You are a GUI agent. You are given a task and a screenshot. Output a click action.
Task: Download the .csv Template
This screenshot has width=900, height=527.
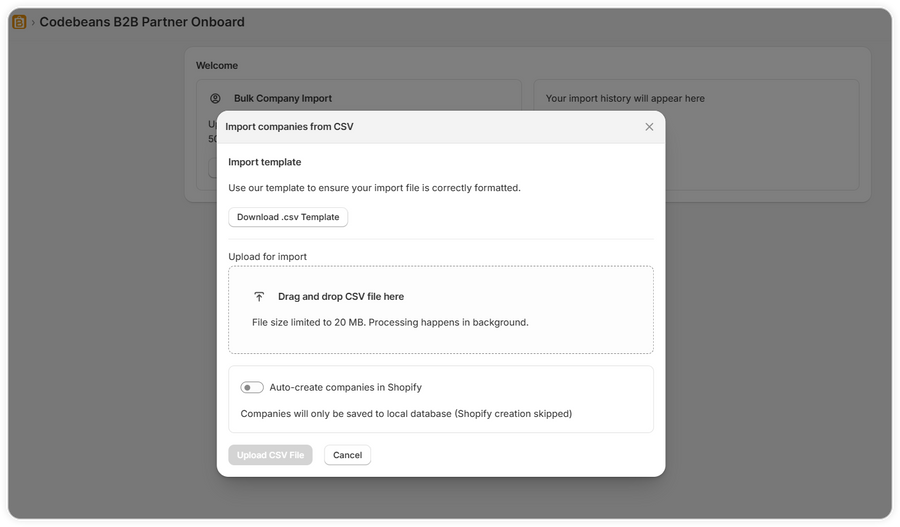288,217
